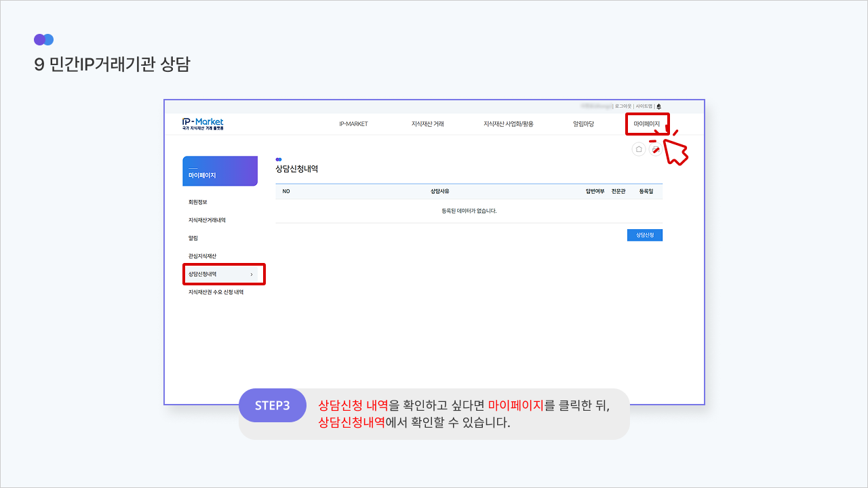
Task: Open 회원정보 in the sidebar
Action: click(198, 202)
